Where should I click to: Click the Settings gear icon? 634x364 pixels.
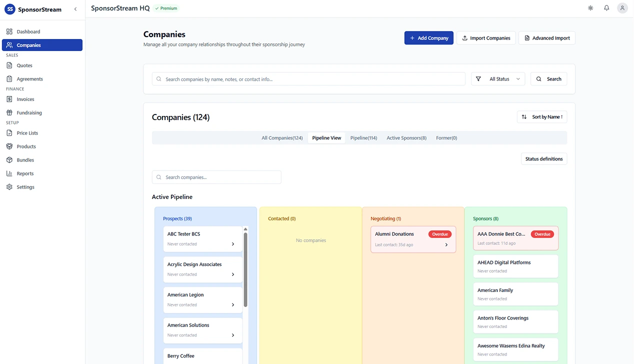pos(9,187)
